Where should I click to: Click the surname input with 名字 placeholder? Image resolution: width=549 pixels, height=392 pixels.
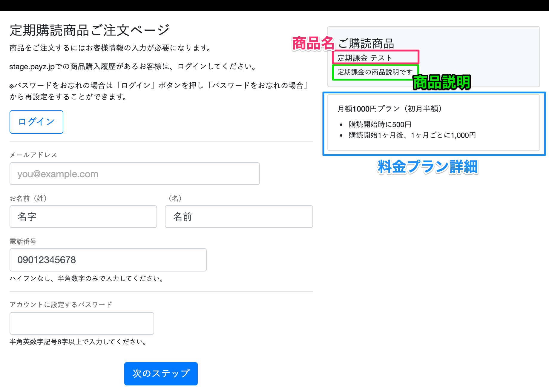[83, 217]
